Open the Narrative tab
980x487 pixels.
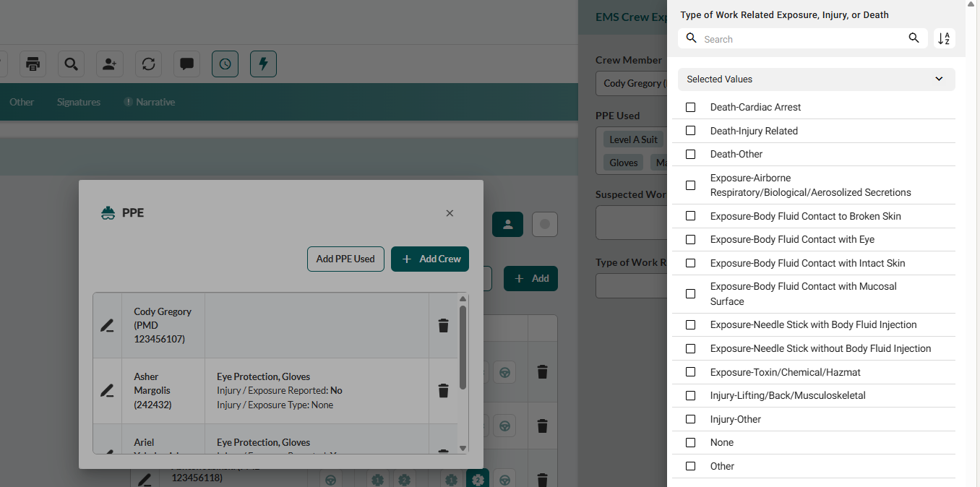click(x=155, y=102)
